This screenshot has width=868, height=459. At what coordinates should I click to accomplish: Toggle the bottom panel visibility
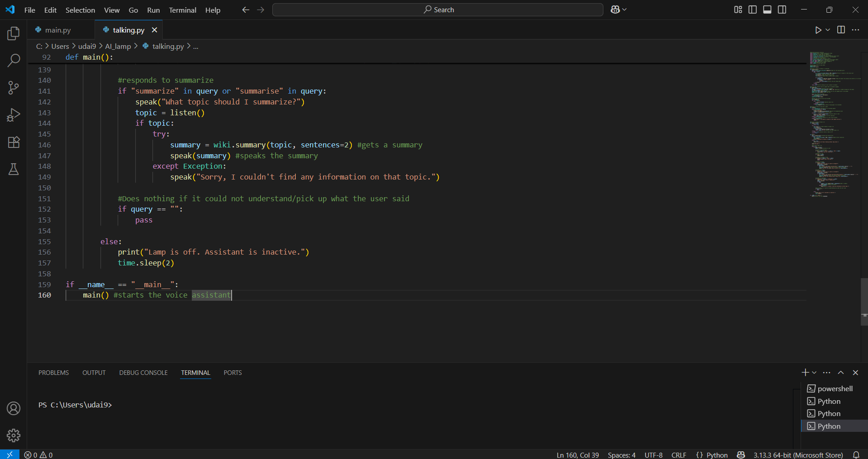(x=767, y=9)
